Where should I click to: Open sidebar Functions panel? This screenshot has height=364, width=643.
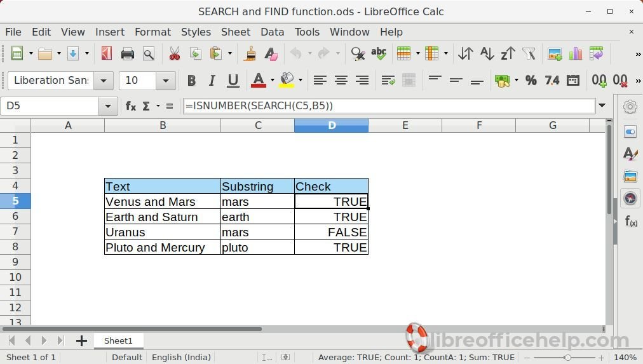[631, 221]
